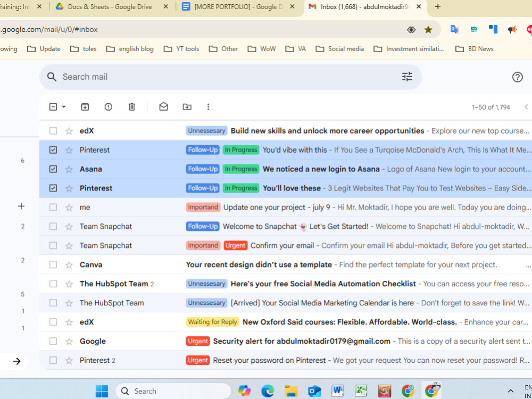Switch to Docs & Sheets Google Drive tab
The image size is (532, 399).
coord(110,7)
